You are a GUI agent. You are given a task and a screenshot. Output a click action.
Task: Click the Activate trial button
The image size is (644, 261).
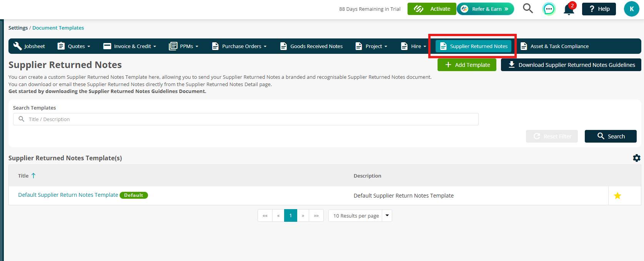(432, 9)
